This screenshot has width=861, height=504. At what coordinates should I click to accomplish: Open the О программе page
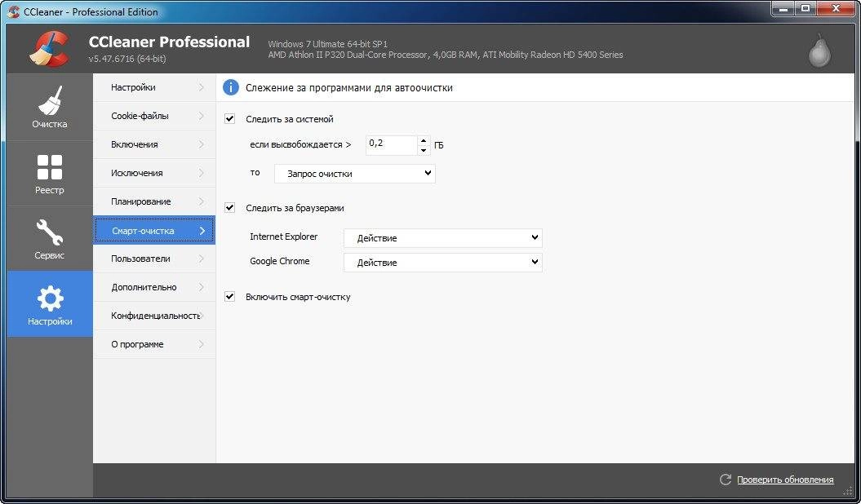154,344
